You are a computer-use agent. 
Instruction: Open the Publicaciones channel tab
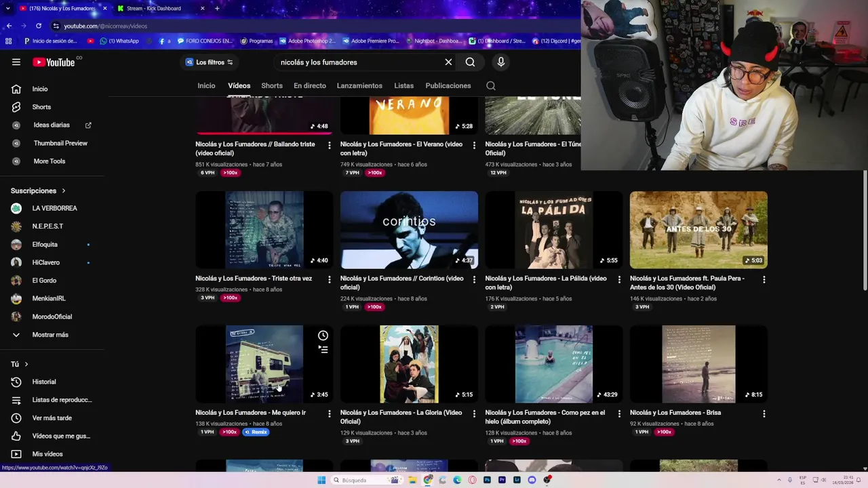pos(448,85)
